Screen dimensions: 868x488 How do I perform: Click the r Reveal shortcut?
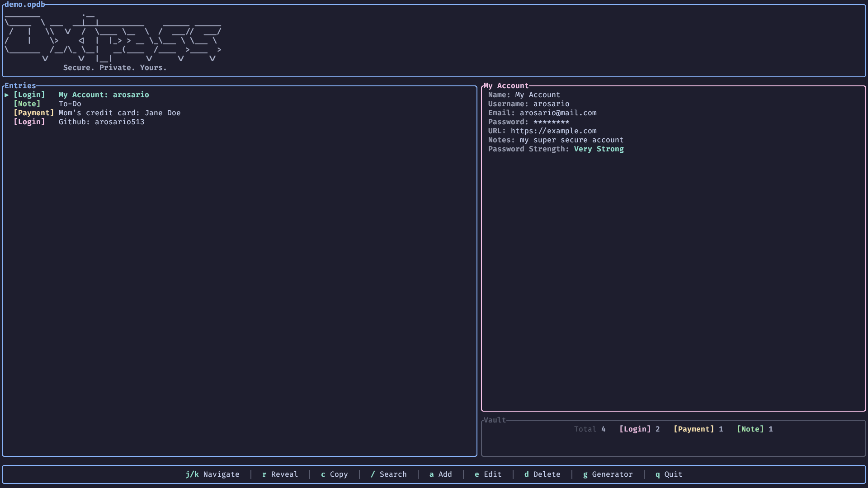[280, 474]
